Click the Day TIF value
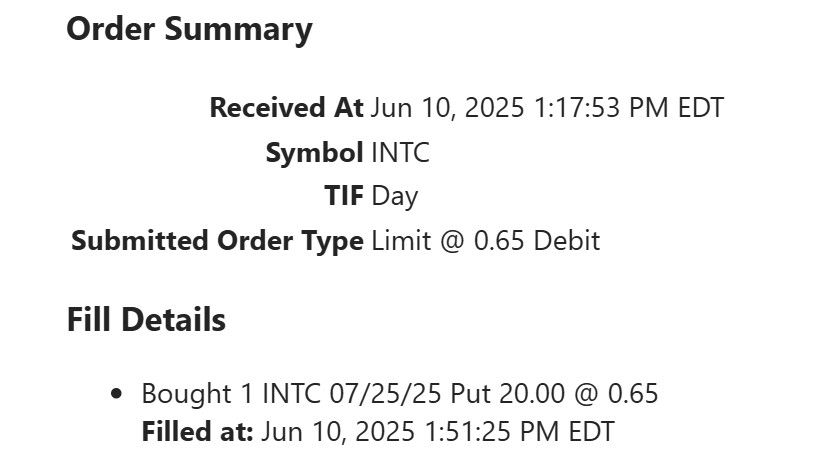This screenshot has height=472, width=832. click(x=394, y=196)
